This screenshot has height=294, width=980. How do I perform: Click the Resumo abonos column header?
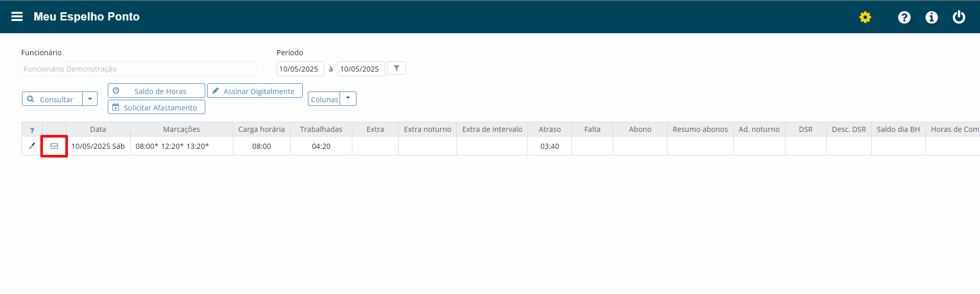point(700,129)
